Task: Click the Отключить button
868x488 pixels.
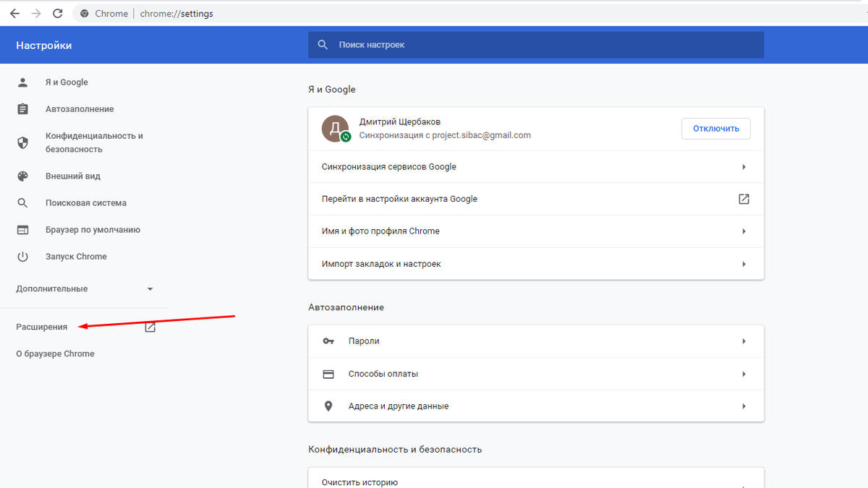Action: pyautogui.click(x=715, y=128)
